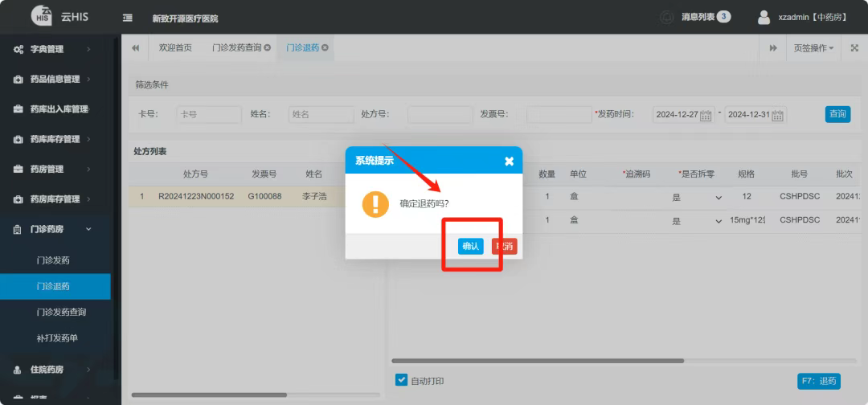The width and height of the screenshot is (868, 405).
Task: Click the 药房库存管理 icon
Action: [18, 198]
